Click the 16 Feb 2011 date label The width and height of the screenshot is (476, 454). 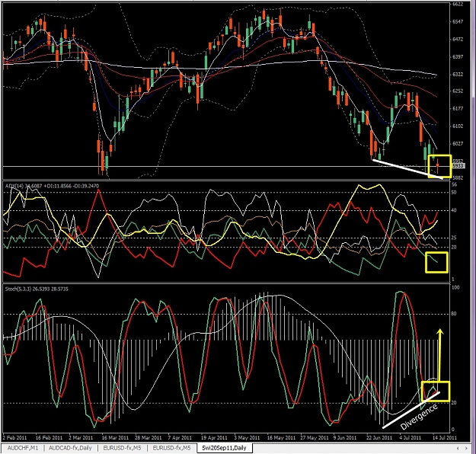coord(49,437)
